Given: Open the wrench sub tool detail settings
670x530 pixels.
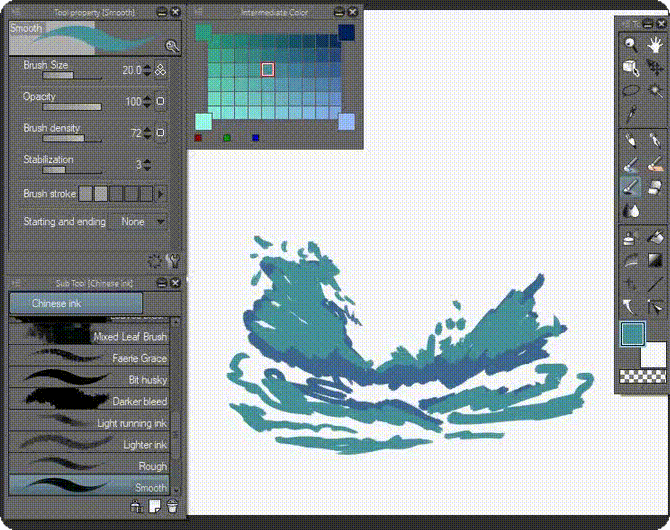Looking at the screenshot, I should point(172,261).
